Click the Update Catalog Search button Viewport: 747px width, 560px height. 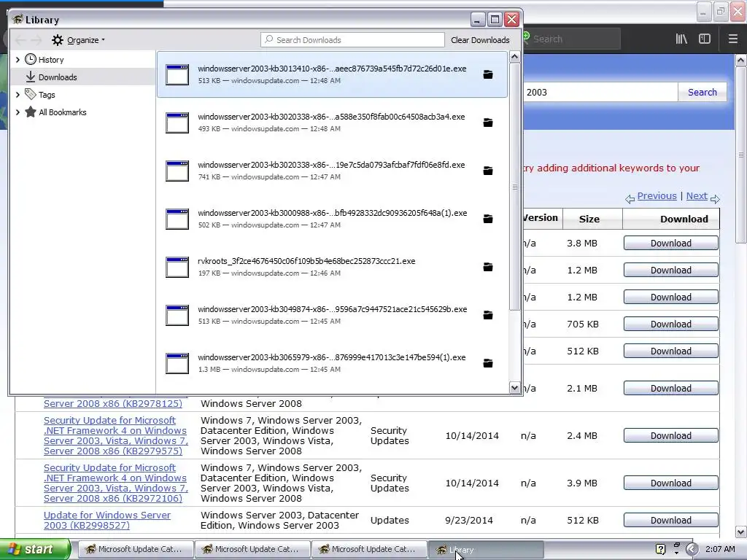(x=703, y=93)
